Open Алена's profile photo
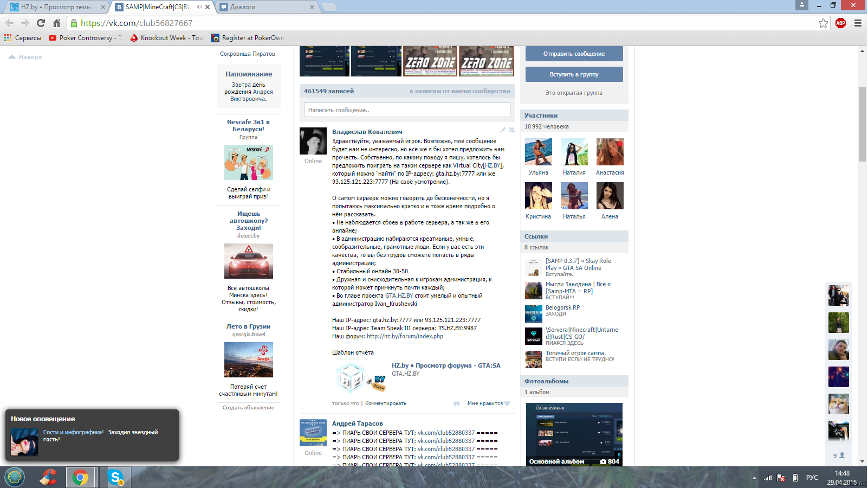 [x=610, y=196]
